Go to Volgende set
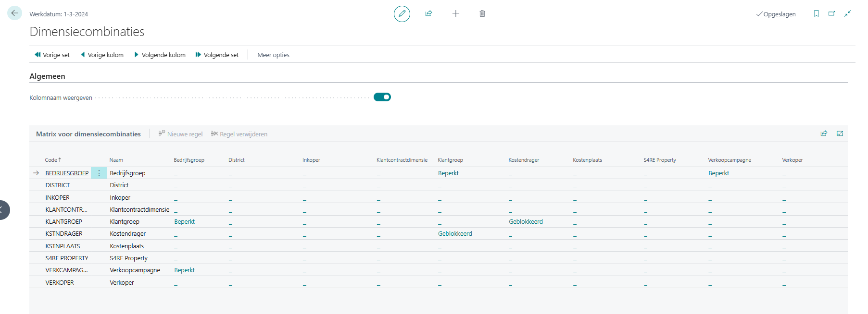 point(217,55)
